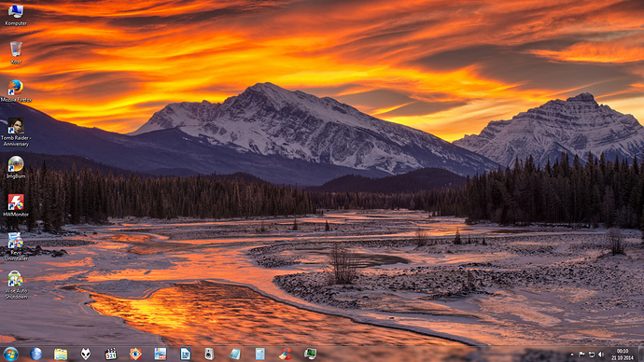The height and width of the screenshot is (362, 644).
Task: Select the Tomb Raider Anniversary shortcut
Action: (x=16, y=132)
